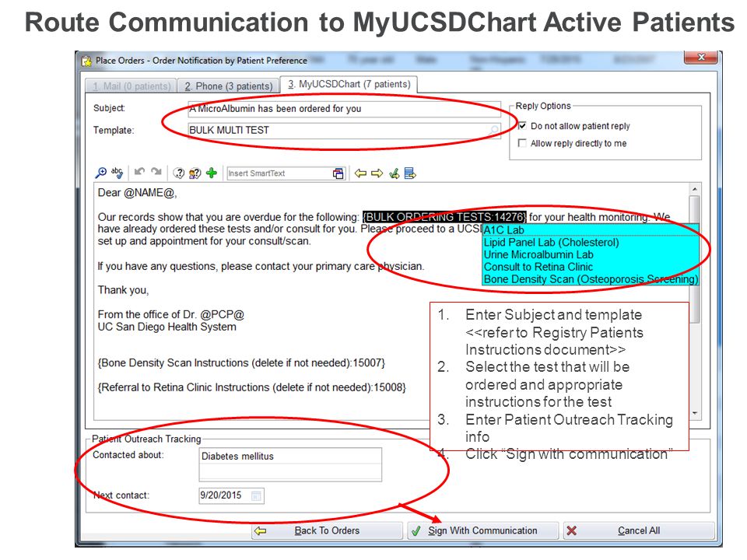Click the right yellow arrow (next field)
The height and width of the screenshot is (560, 747).
(x=377, y=173)
